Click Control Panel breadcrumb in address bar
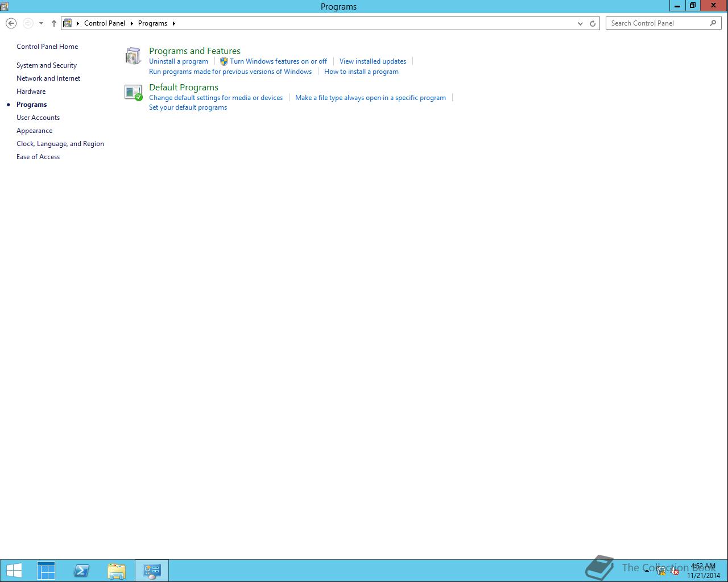The image size is (728, 582). (105, 23)
